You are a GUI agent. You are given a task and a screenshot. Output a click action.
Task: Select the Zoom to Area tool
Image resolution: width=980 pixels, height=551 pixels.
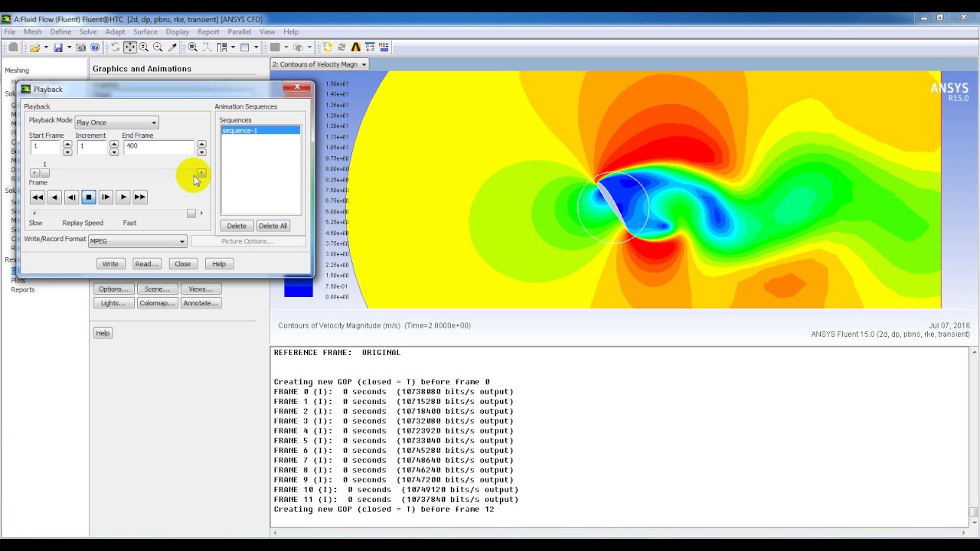(x=158, y=47)
